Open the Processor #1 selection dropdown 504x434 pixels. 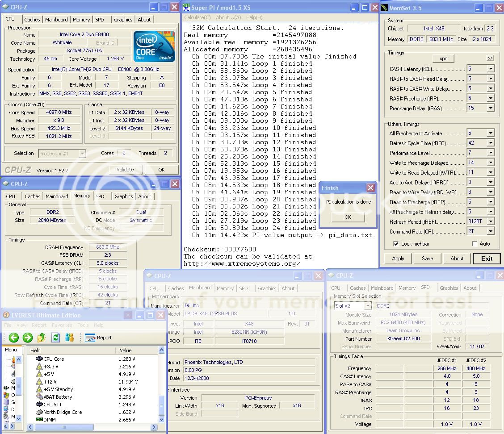click(82, 154)
